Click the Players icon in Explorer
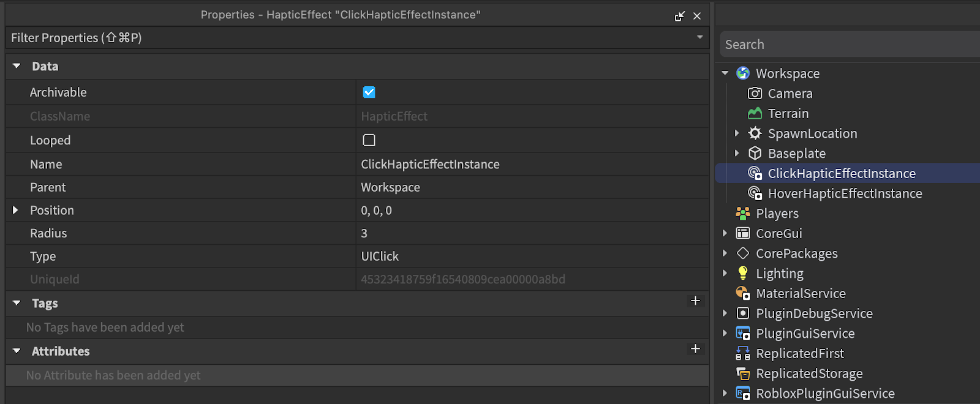The width and height of the screenshot is (980, 404). click(x=743, y=214)
